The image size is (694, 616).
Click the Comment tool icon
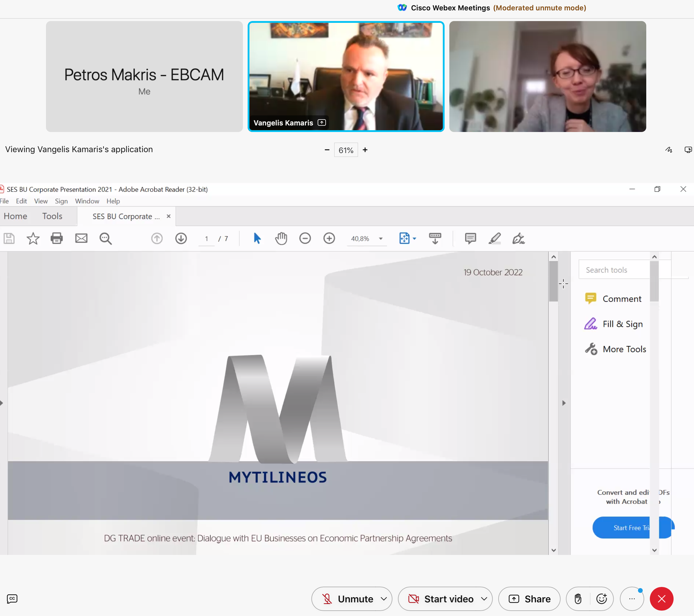590,299
